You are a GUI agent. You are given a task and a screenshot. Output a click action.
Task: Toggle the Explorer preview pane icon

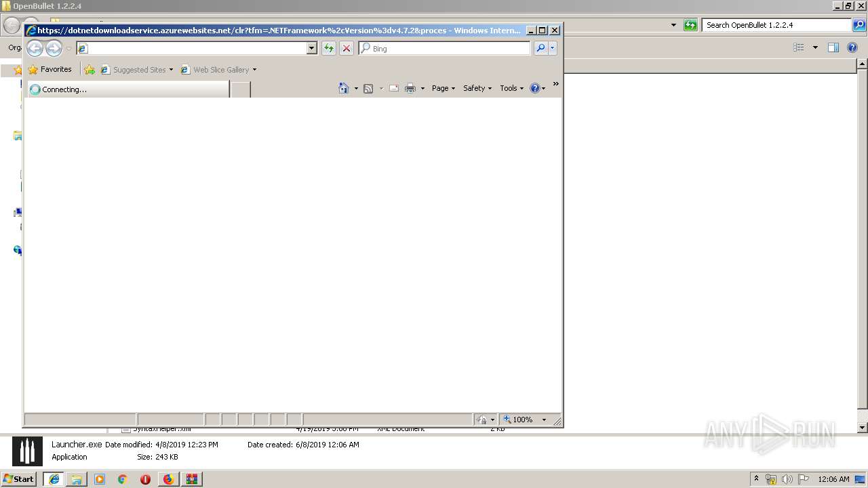click(833, 47)
